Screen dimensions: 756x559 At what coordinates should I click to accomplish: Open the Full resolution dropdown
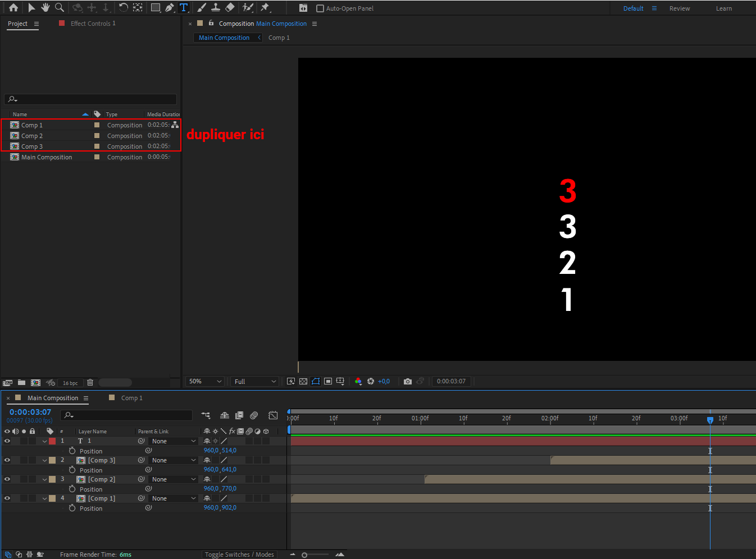point(254,381)
